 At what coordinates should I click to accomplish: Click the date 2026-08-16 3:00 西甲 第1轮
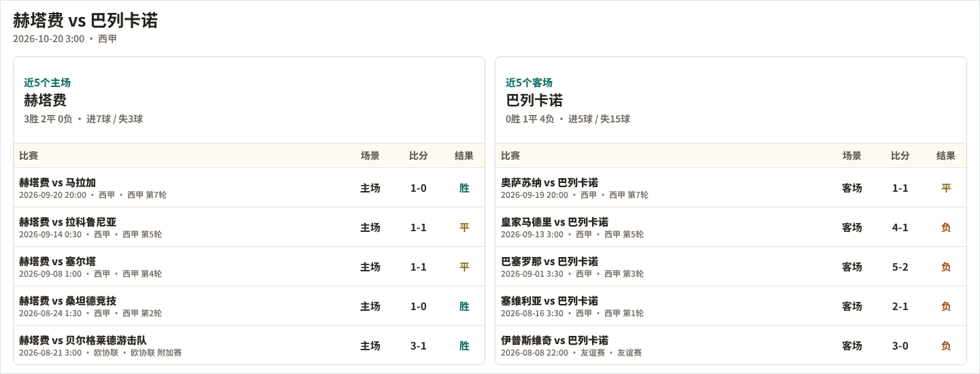click(x=572, y=313)
